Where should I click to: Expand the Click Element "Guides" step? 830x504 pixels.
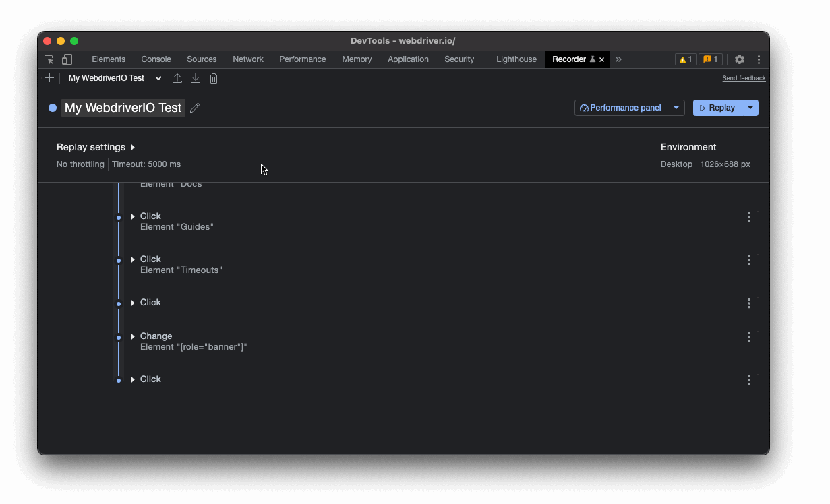pos(132,216)
